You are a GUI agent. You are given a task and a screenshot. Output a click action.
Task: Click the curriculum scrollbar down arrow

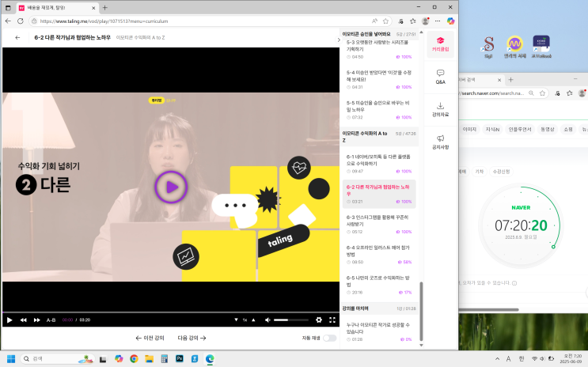tap(421, 345)
